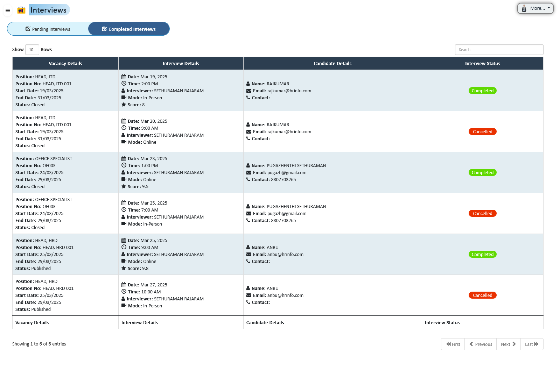This screenshot has width=560, height=392.
Task: Open the Show rows selector
Action: [32, 49]
